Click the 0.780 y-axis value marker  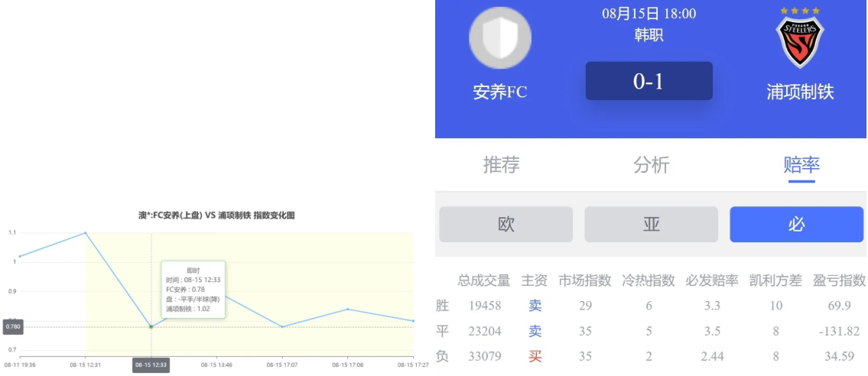tap(13, 326)
